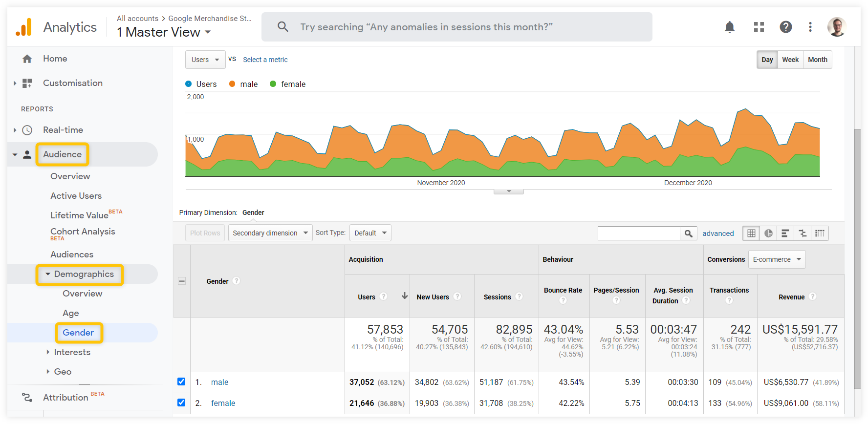Click the Select a metric link

tap(265, 60)
